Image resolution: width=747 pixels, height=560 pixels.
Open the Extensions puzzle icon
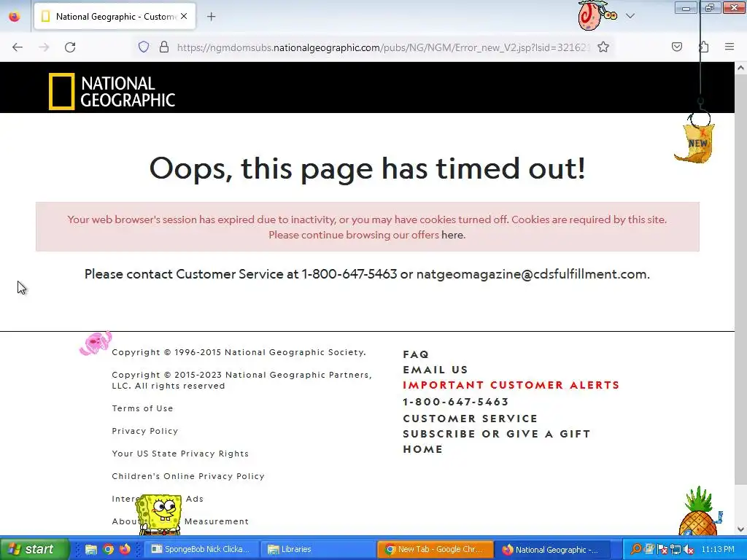tap(704, 47)
